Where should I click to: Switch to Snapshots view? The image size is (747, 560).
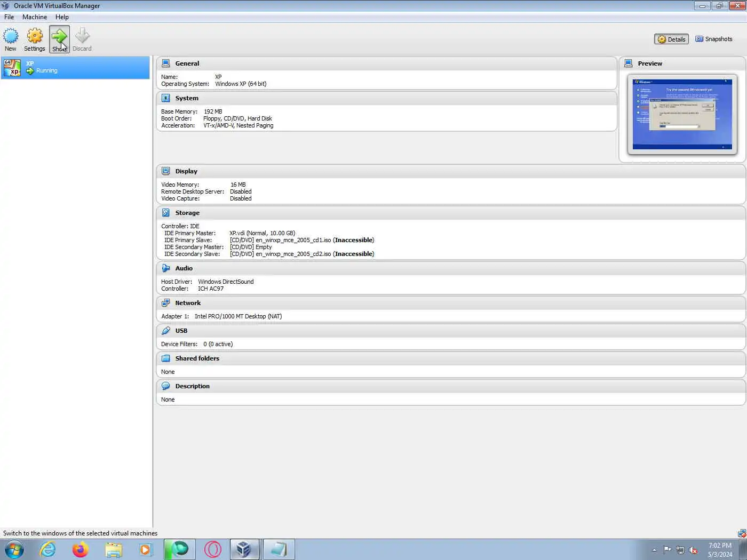click(713, 39)
